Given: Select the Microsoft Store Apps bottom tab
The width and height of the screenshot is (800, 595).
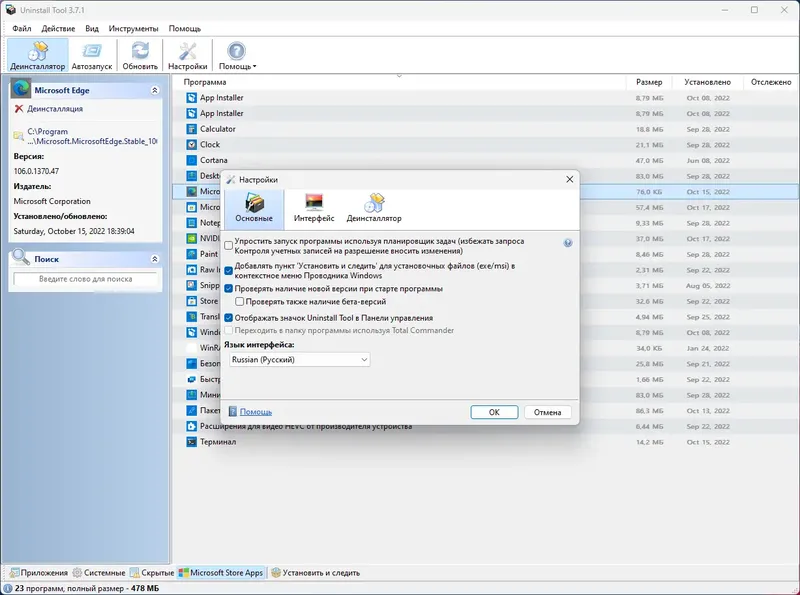Looking at the screenshot, I should (x=221, y=573).
